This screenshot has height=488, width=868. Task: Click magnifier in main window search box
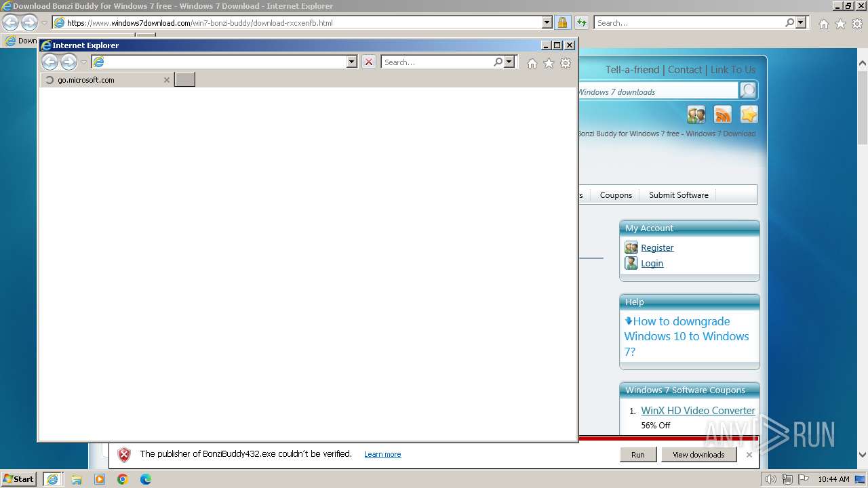pos(789,22)
